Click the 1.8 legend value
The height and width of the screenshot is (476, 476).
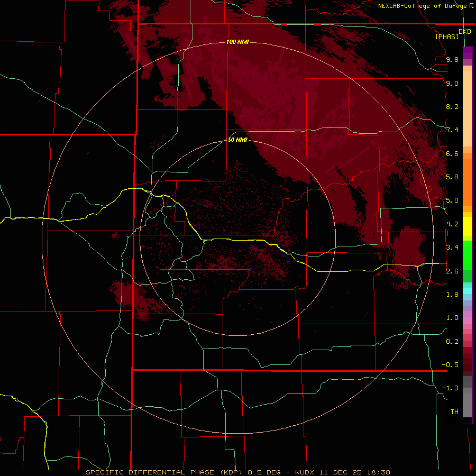[452, 295]
